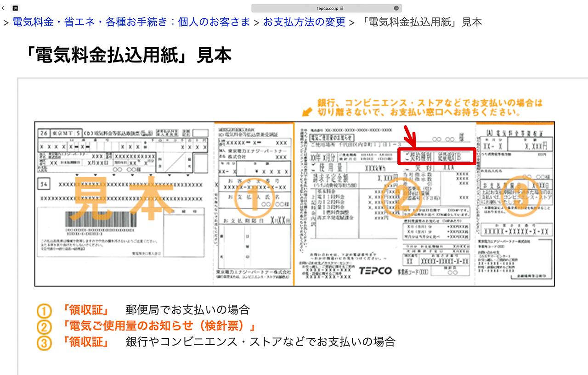Focus the tepco.co.jp address bar

[x=327, y=8]
